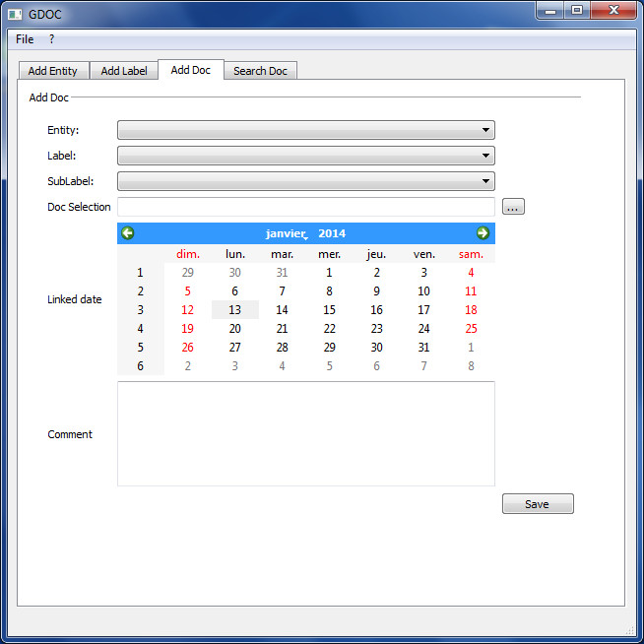Select January 23 in the calendar

(x=376, y=329)
